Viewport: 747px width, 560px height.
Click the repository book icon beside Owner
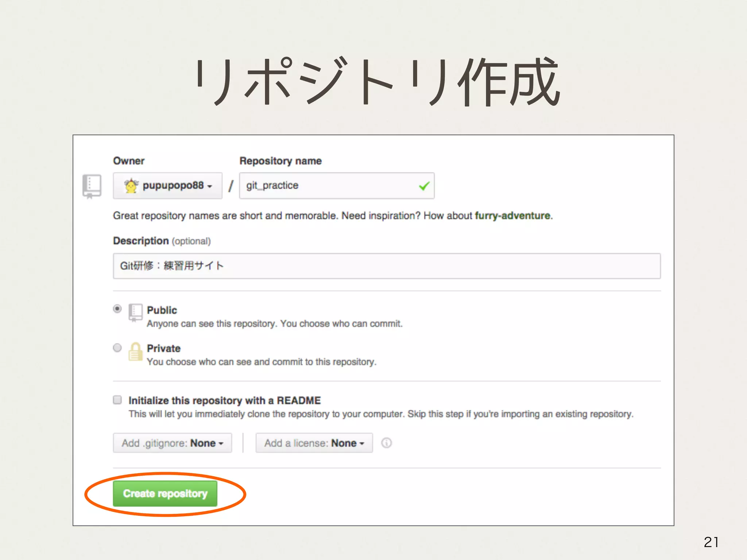tap(92, 186)
